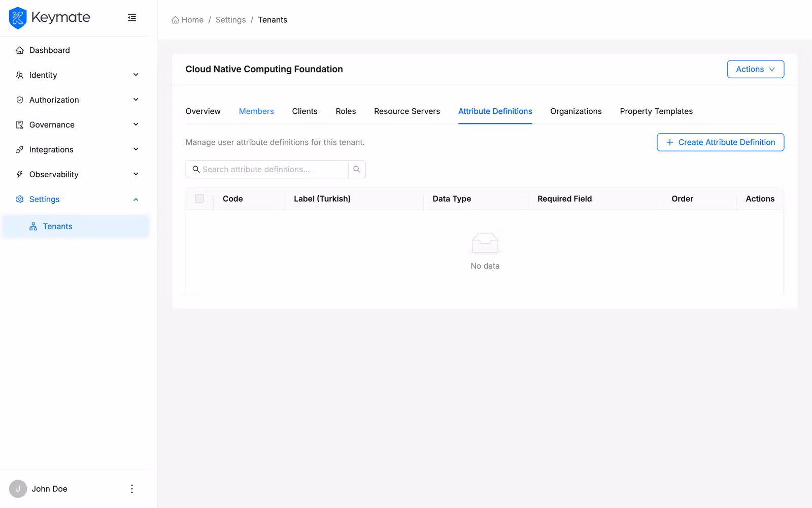The width and height of the screenshot is (812, 508).
Task: Open the Property Templates tab
Action: point(656,111)
